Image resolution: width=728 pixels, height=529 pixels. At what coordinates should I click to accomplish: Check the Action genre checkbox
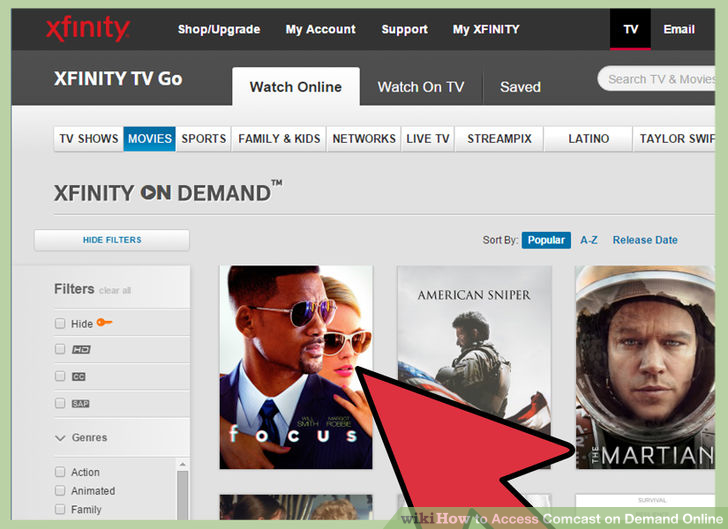tap(60, 472)
